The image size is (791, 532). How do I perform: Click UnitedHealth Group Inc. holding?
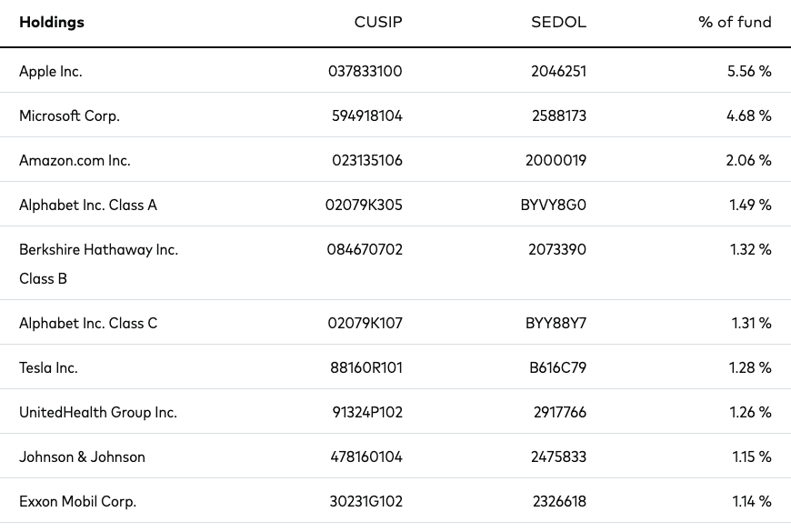98,412
